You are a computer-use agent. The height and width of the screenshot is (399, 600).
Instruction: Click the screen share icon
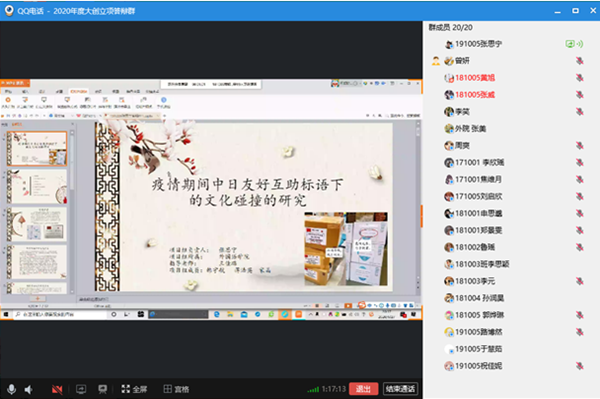tap(81, 389)
